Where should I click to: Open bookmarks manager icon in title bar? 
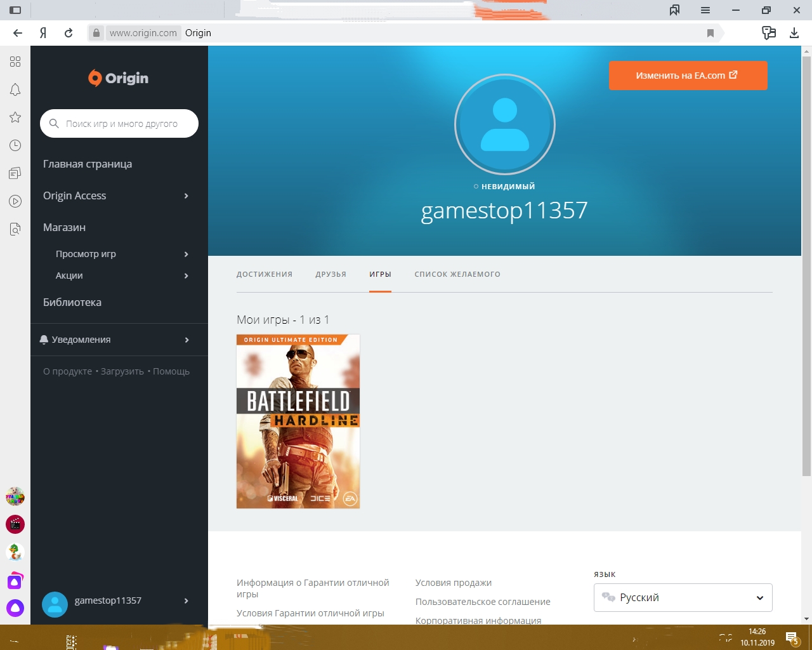pyautogui.click(x=674, y=10)
